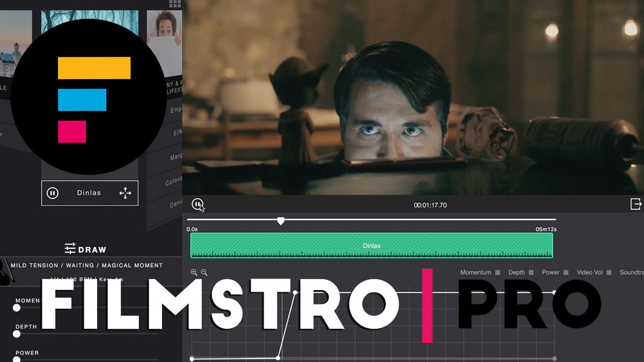Click the 0.0s start time label
Screen dimensions: 644x362
(192, 229)
